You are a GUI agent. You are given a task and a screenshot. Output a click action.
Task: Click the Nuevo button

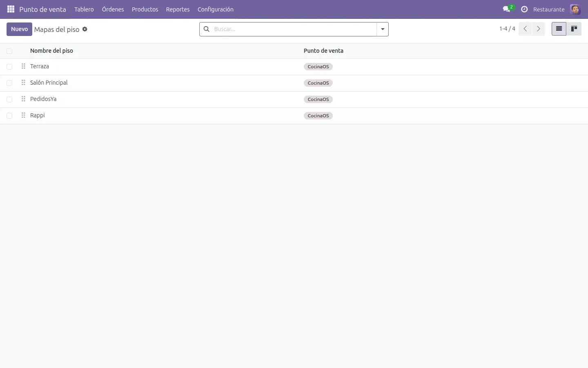[19, 29]
